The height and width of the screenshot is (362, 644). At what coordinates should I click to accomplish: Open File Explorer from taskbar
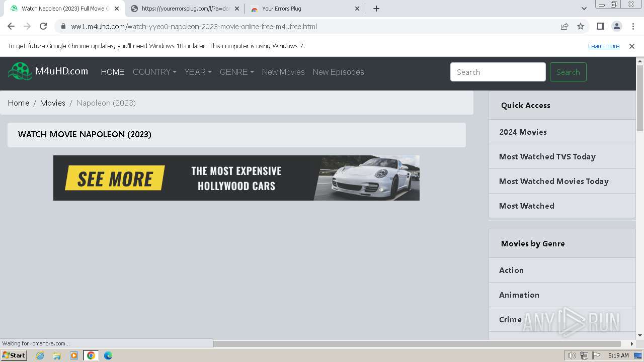click(x=57, y=355)
